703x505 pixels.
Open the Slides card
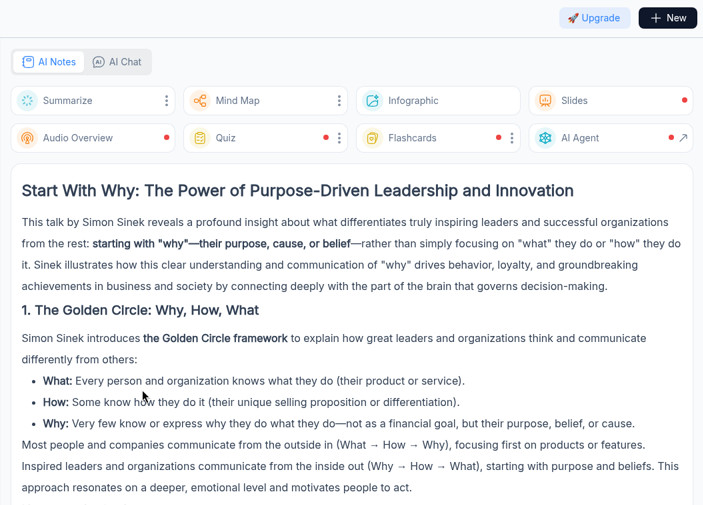coord(611,100)
